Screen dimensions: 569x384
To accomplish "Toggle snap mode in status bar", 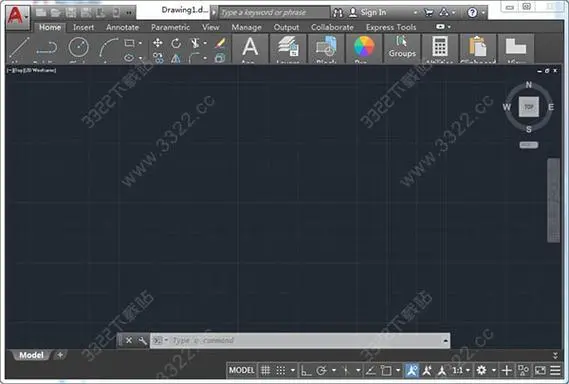I will point(281,370).
